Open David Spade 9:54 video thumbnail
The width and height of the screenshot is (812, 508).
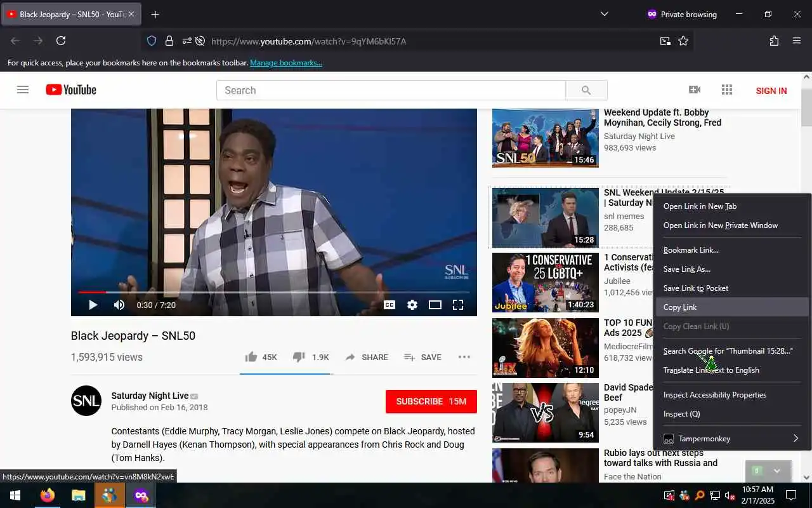[545, 413]
